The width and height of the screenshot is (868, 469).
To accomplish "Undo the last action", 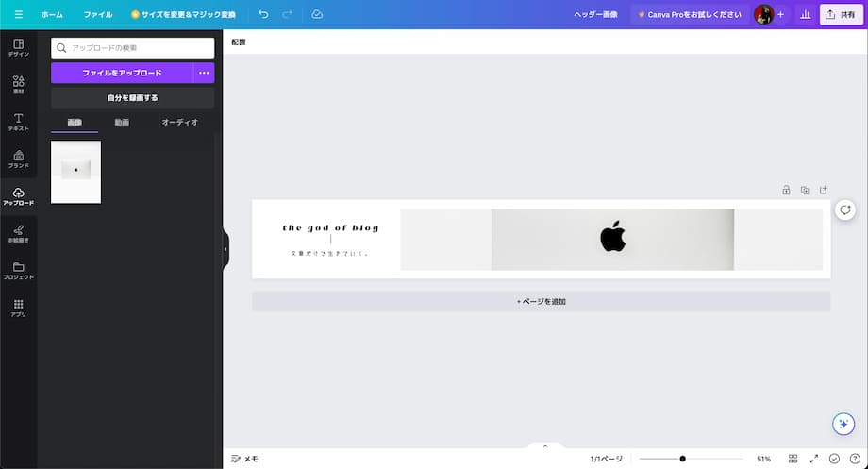I will (x=263, y=14).
